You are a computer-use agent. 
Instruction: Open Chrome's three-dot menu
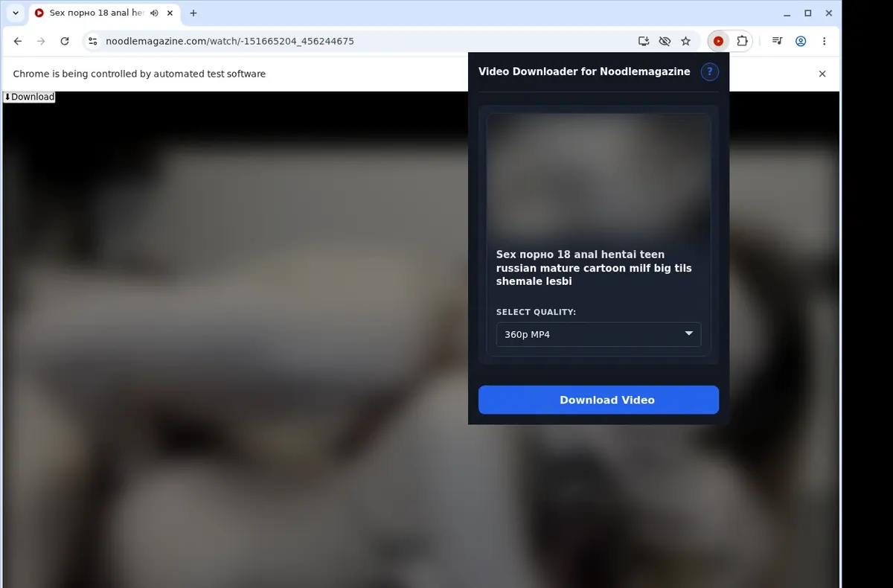824,42
